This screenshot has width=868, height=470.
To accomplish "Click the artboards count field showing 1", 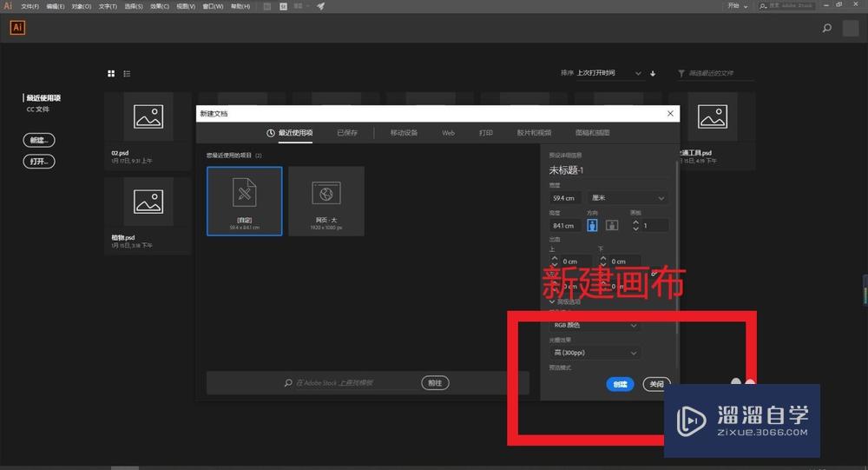I will coord(654,226).
